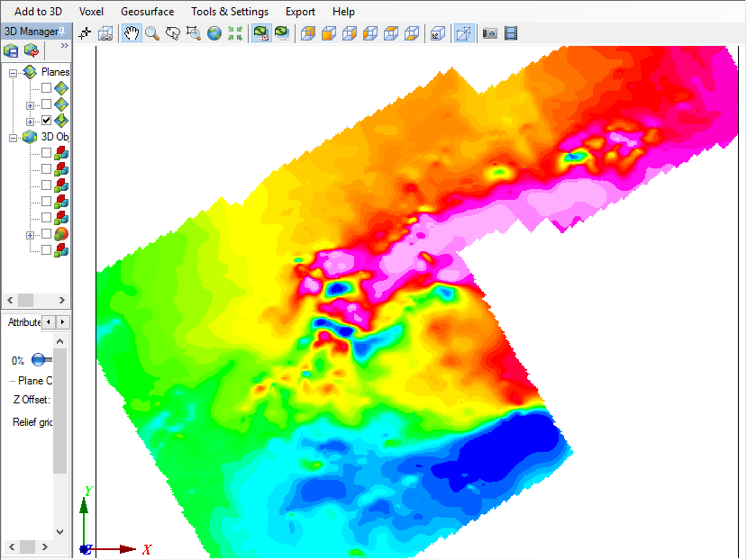Enable the first 3D Objects item checkbox

tap(47, 153)
